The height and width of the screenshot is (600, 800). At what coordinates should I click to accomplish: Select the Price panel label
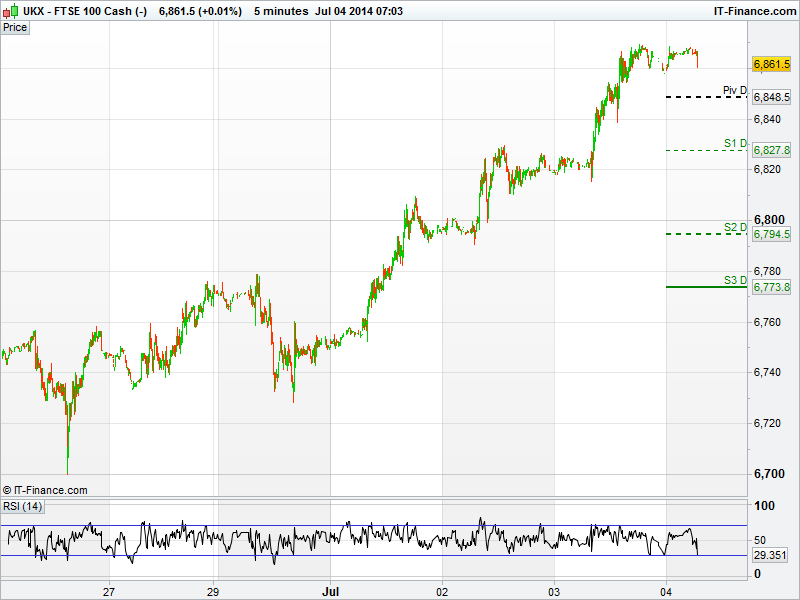(x=15, y=27)
